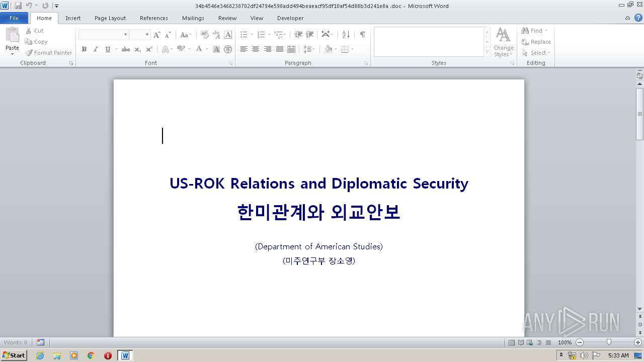Switch to Print Layout view button
The width and height of the screenshot is (644, 362).
[511, 342]
